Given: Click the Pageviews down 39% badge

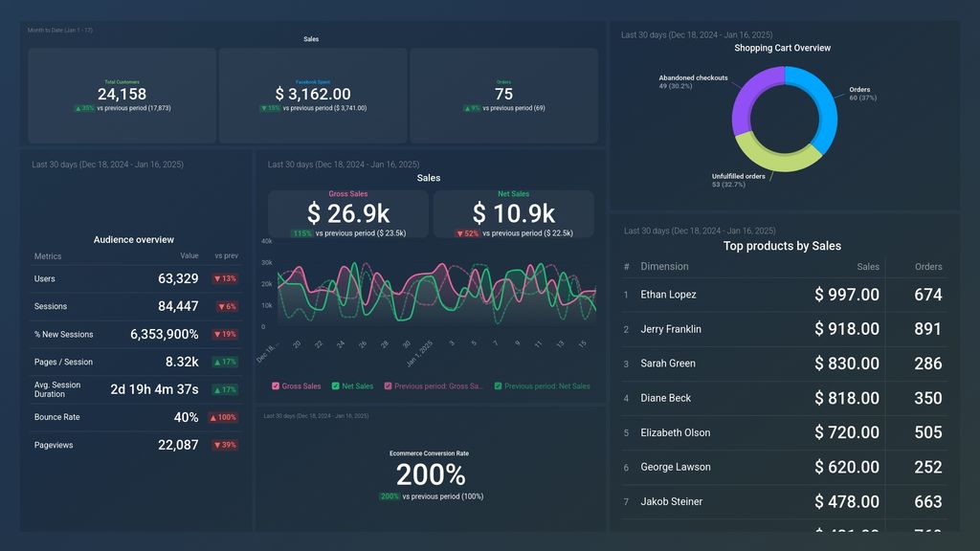Looking at the screenshot, I should (225, 445).
